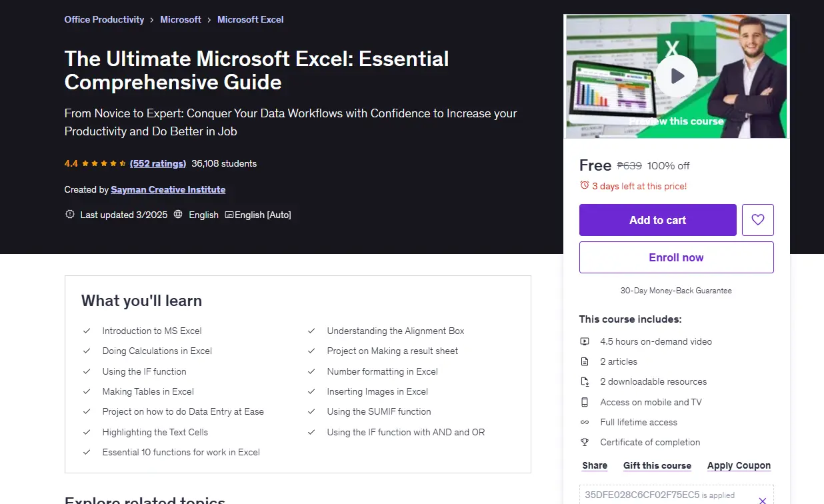Visit Sayman Creative Institute instructor page
Screen dimensions: 824x504
tap(168, 189)
